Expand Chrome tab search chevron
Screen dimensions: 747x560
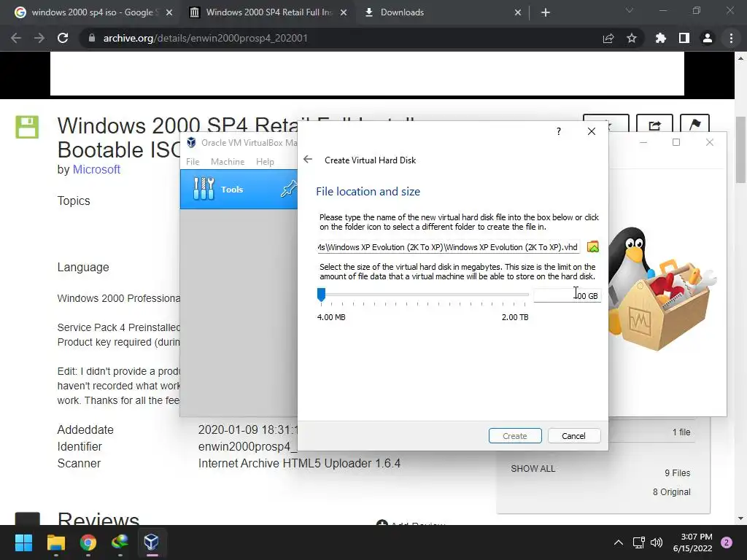630,10
